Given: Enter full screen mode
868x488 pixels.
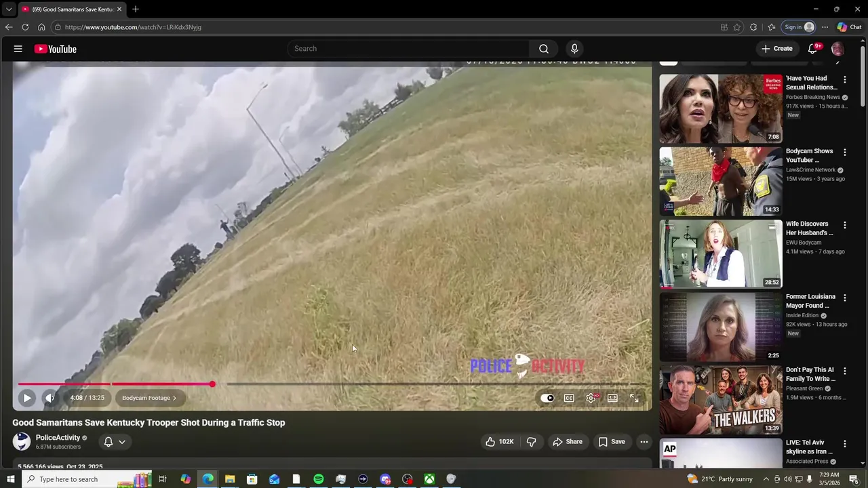Looking at the screenshot, I should 634,398.
